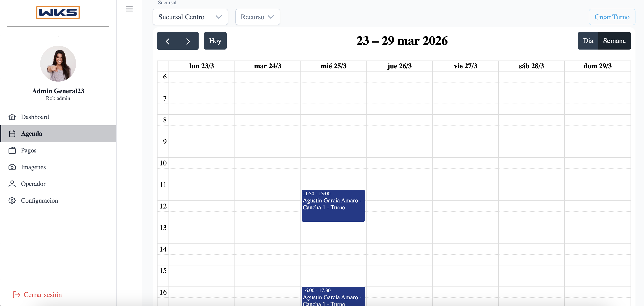644x306 pixels.
Task: Click Hoy to jump to today
Action: point(215,41)
